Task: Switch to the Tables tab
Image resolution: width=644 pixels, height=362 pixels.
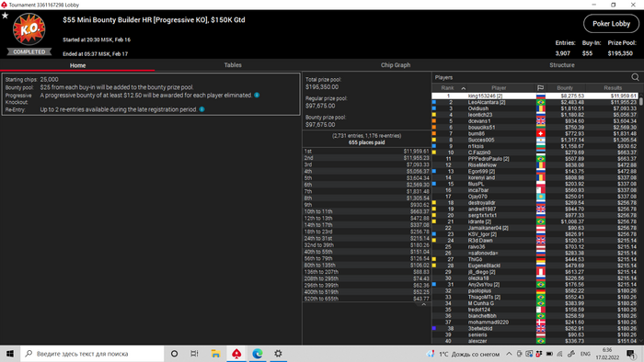Action: click(233, 65)
